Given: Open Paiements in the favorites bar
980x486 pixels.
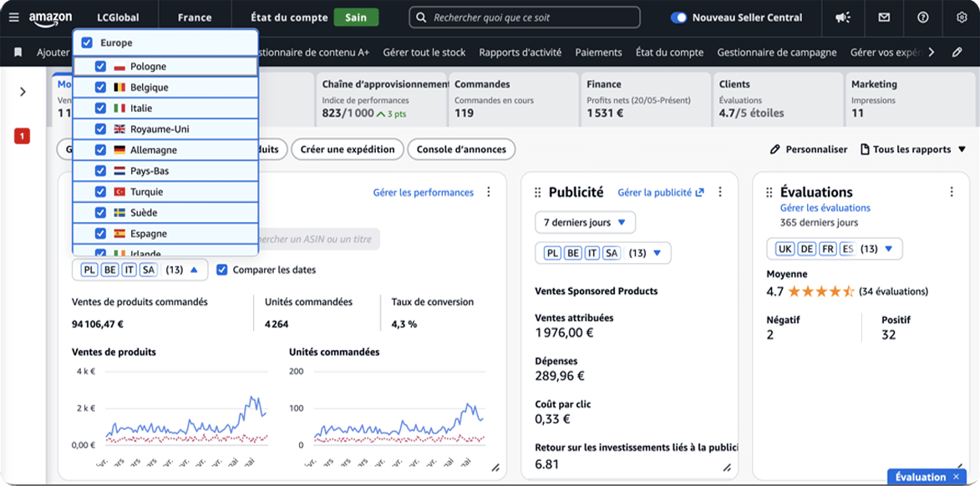Looking at the screenshot, I should click(598, 53).
